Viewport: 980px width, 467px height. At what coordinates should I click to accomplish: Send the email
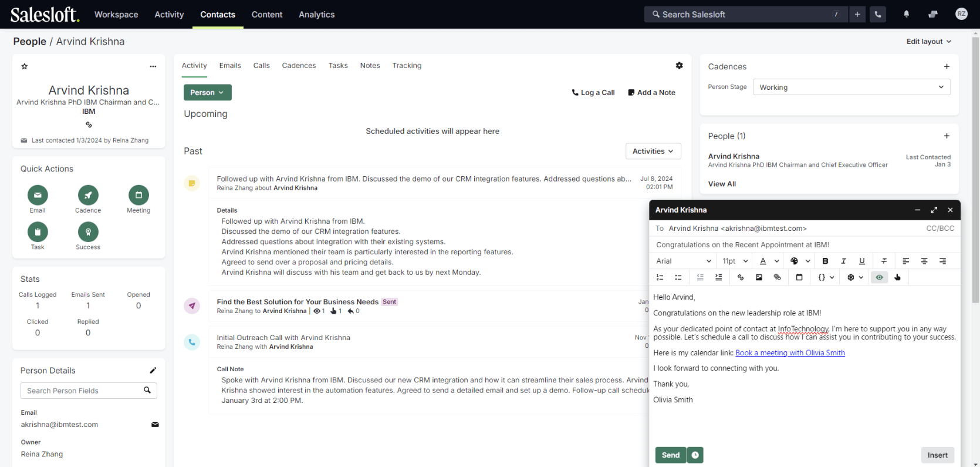click(x=671, y=455)
